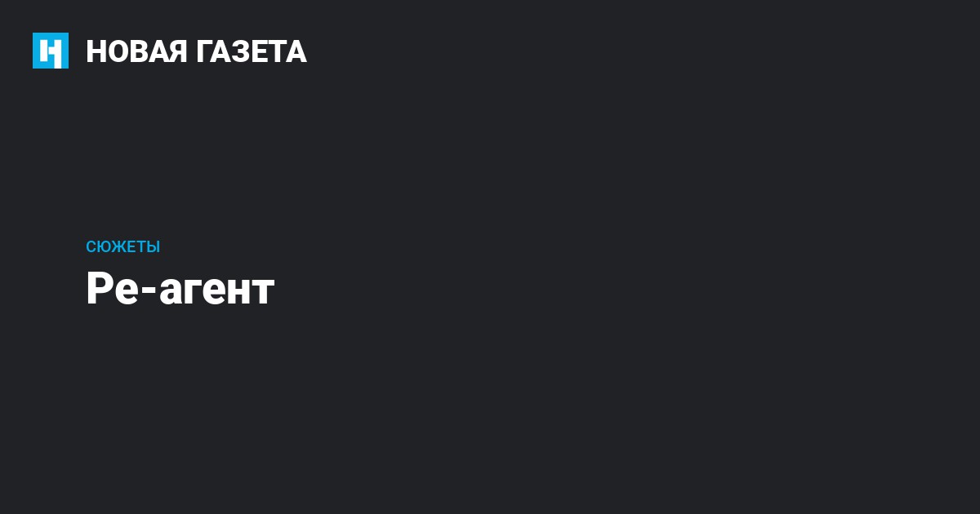980x514 pixels.
Task: Tap the white H inside the blue logo
Action: click(x=51, y=51)
